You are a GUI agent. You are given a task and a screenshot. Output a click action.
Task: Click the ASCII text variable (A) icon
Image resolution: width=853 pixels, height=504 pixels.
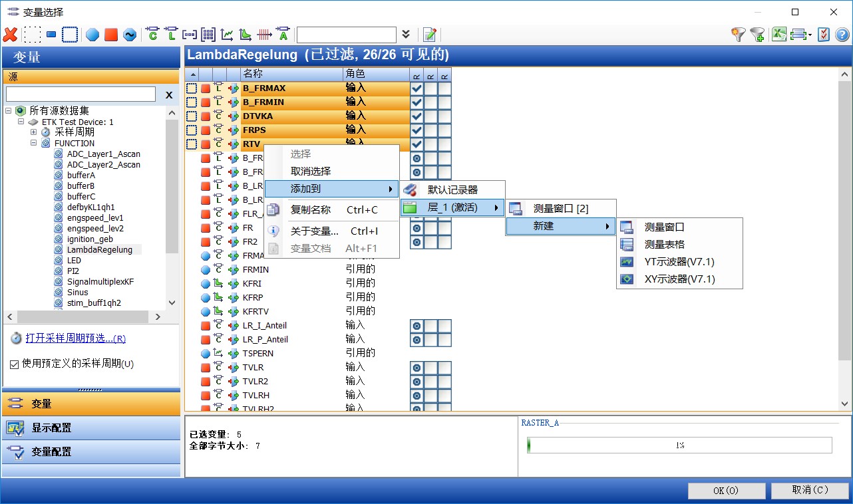click(x=283, y=34)
